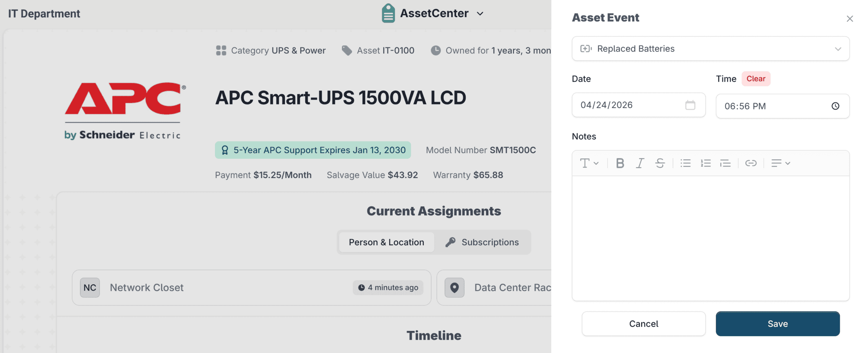Click the Model Number SMT1500C text
This screenshot has height=353, width=868.
(x=481, y=150)
